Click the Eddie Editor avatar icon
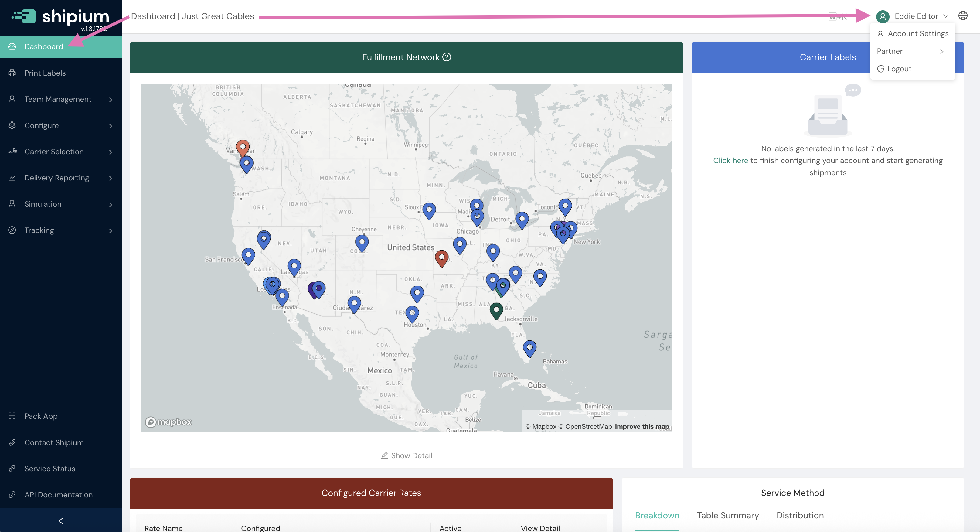 (x=883, y=16)
